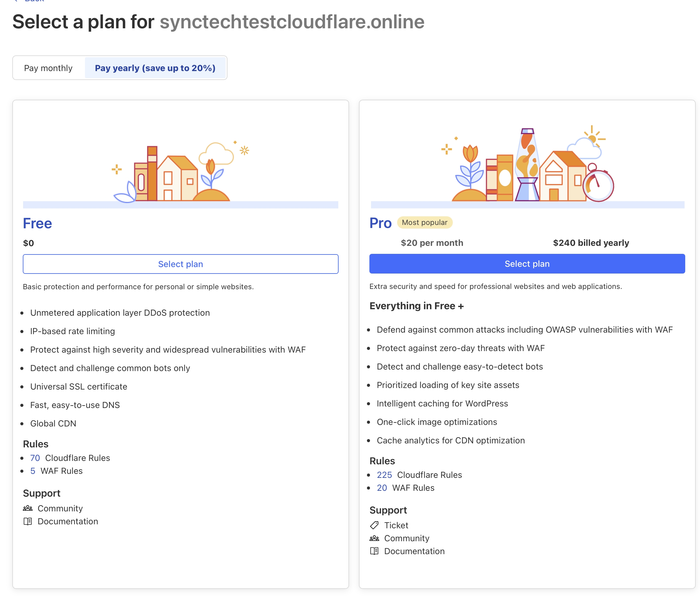
Task: Select plan button under Free
Action: pos(180,264)
